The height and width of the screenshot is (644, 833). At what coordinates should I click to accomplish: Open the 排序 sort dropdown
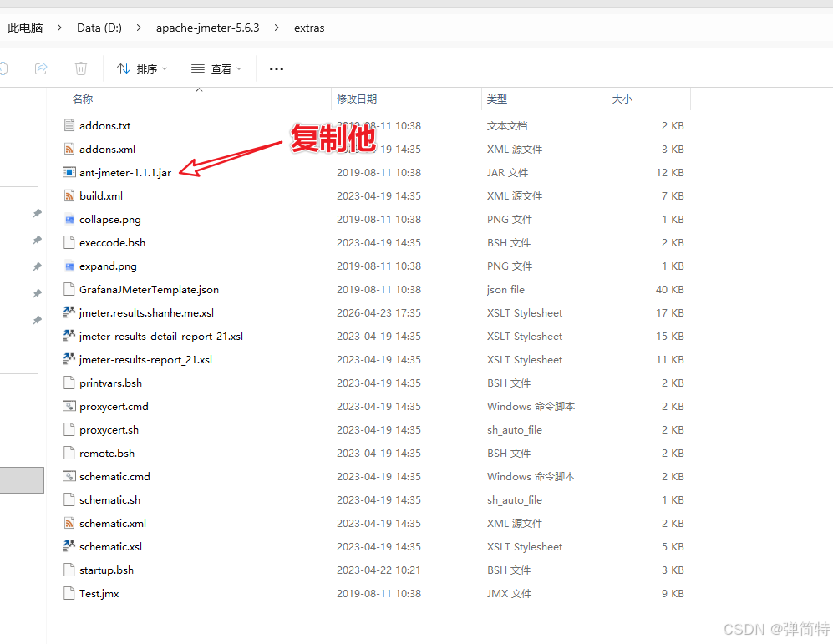click(142, 69)
